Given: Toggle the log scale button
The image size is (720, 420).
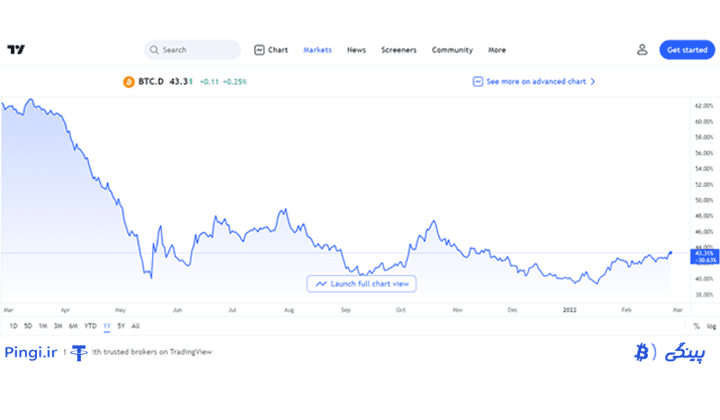Looking at the screenshot, I should [x=711, y=326].
